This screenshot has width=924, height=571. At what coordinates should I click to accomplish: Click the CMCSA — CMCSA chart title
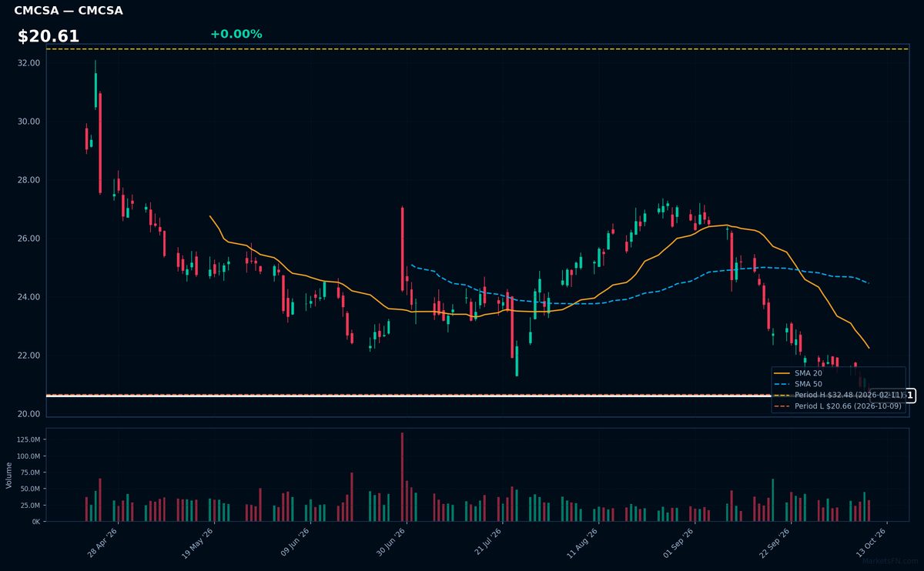pos(69,11)
